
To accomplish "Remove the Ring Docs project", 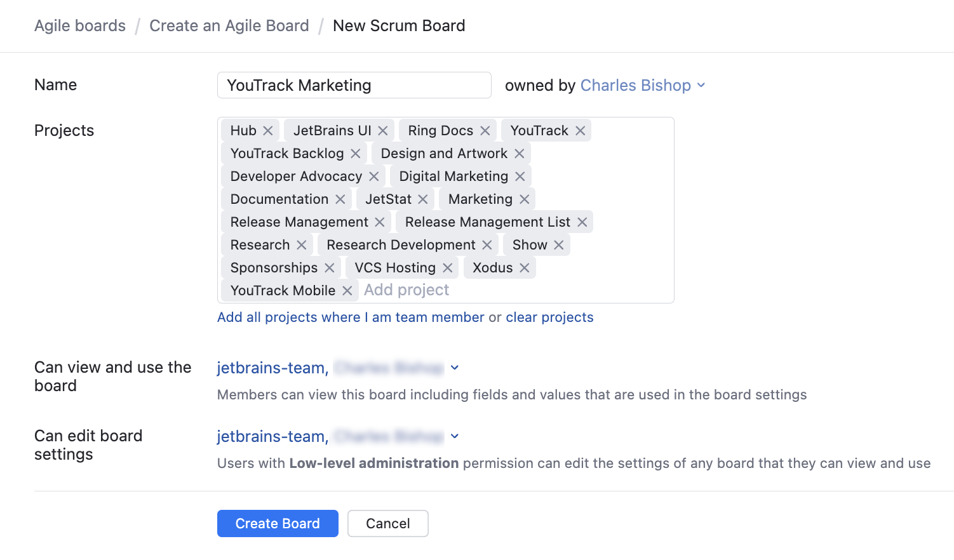I will [x=485, y=130].
